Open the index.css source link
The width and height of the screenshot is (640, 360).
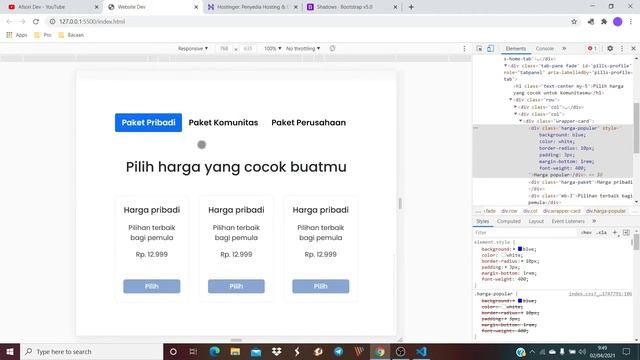coord(600,294)
